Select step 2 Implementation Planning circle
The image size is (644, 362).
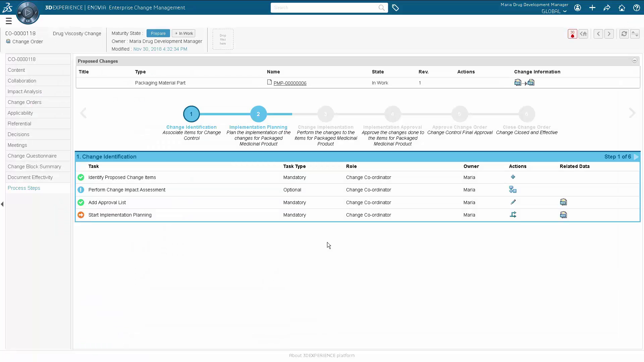258,114
